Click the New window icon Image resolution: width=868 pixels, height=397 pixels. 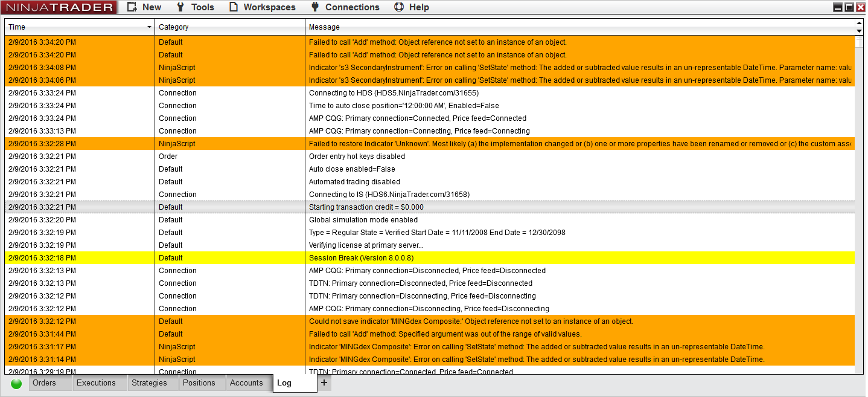click(132, 7)
